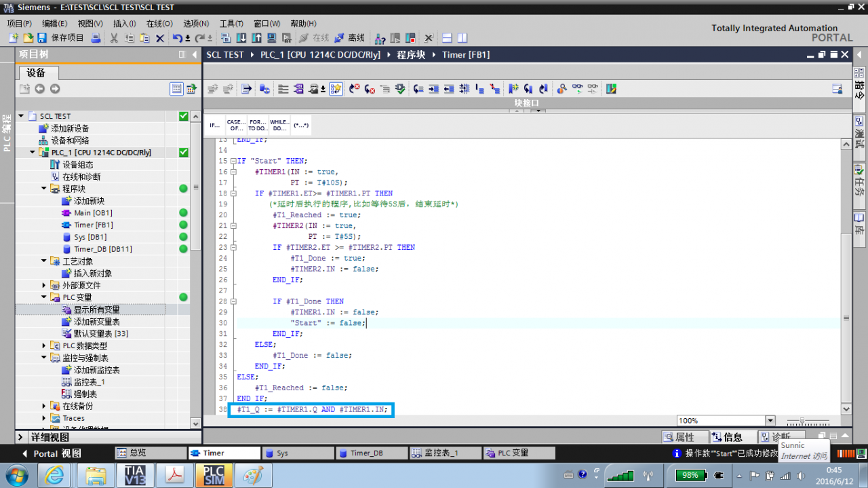The width and height of the screenshot is (868, 488).
Task: Insert IF... statement template
Action: click(x=215, y=126)
